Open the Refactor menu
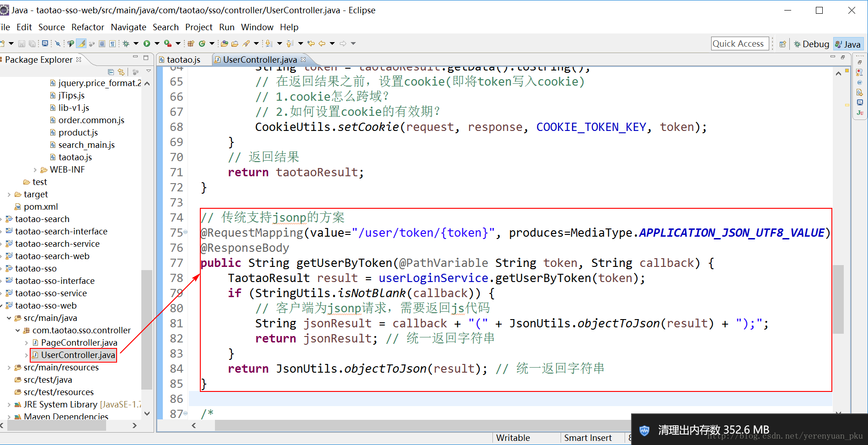 point(88,27)
